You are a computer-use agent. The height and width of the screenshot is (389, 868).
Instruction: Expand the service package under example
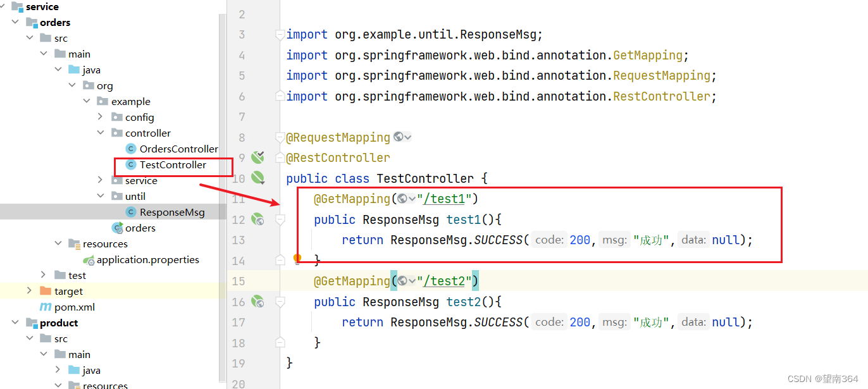tap(101, 180)
